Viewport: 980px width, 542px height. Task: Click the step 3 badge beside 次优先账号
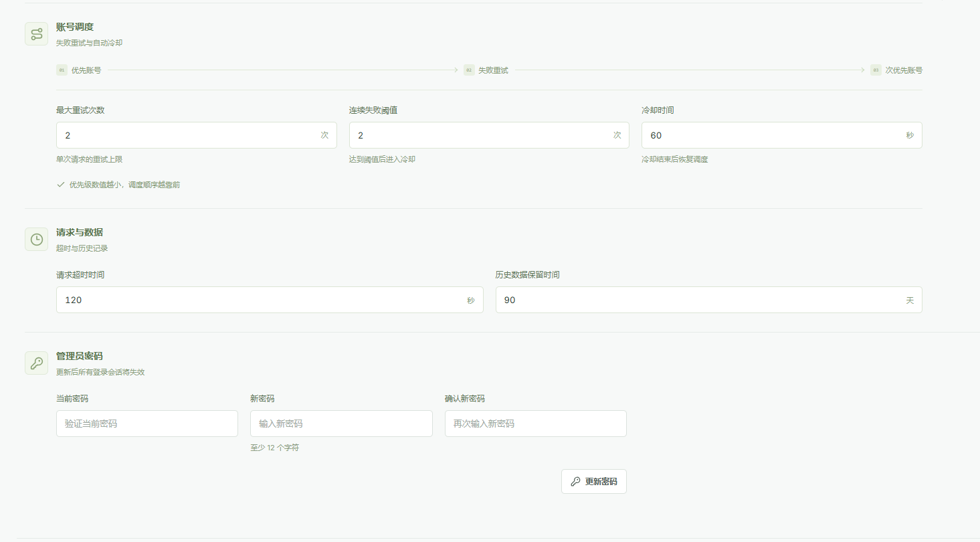point(876,70)
